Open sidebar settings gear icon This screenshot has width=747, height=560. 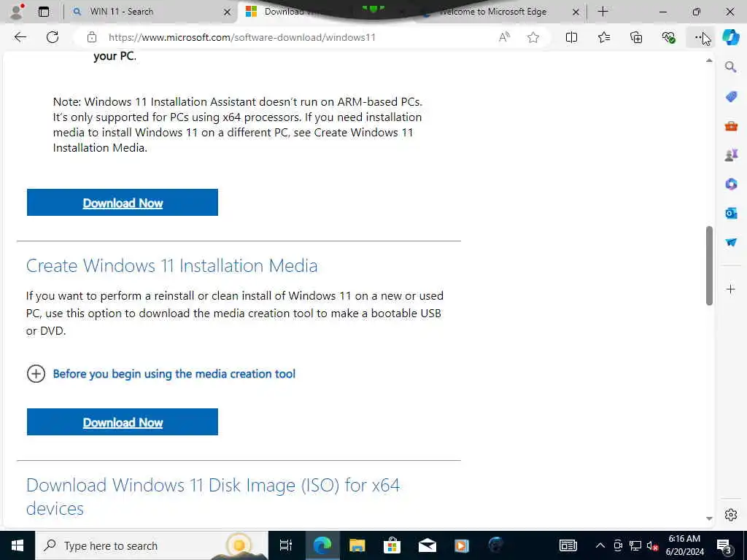[x=731, y=515]
